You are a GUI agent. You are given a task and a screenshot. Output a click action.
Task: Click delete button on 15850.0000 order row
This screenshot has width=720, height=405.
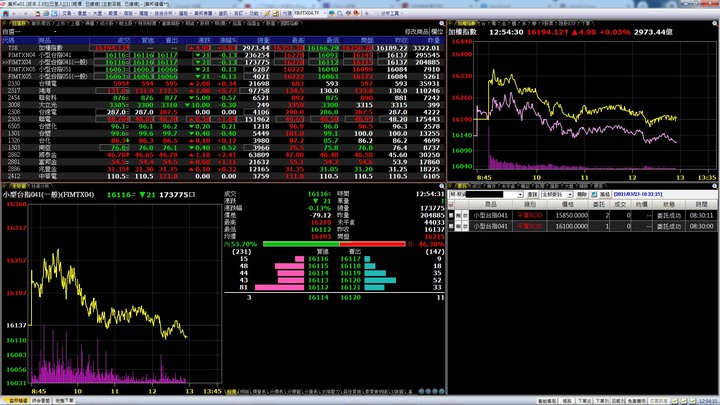coord(458,215)
